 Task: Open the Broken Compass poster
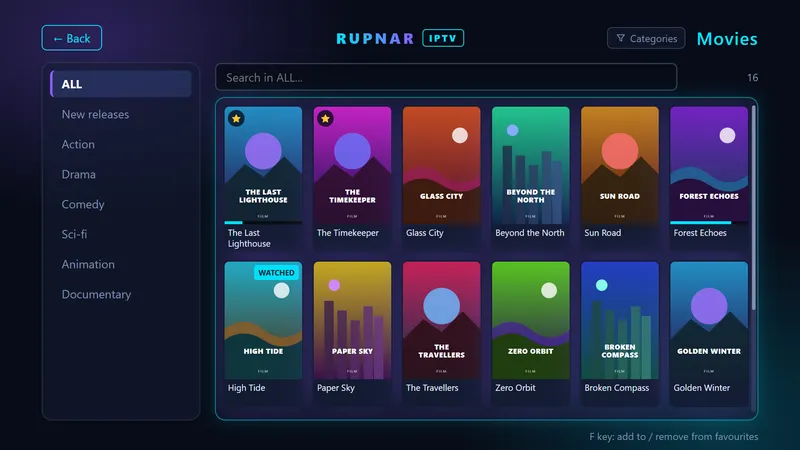click(x=620, y=320)
